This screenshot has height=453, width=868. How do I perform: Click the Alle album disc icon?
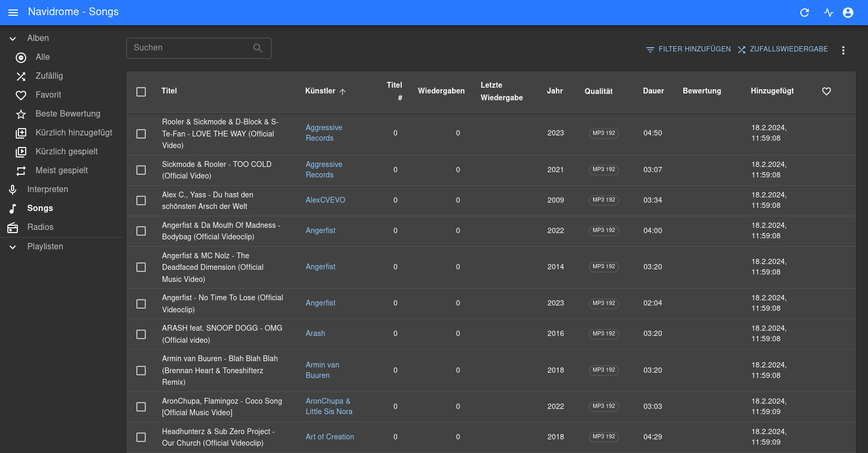click(21, 57)
